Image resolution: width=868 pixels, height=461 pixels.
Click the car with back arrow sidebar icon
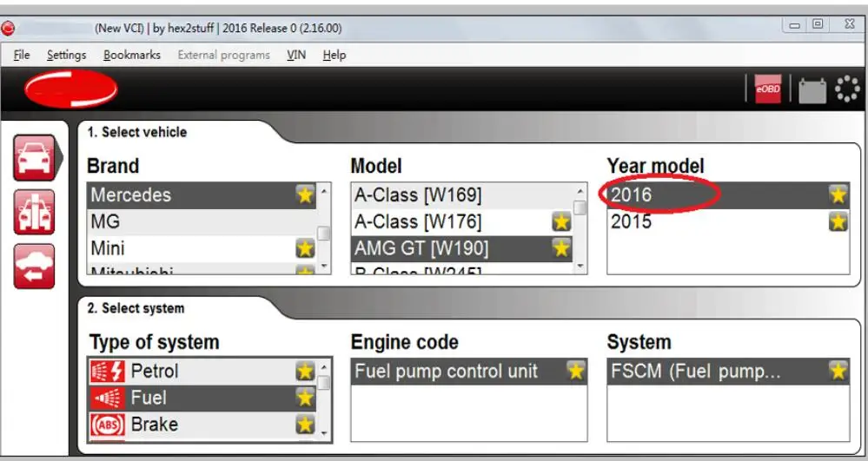tap(35, 267)
